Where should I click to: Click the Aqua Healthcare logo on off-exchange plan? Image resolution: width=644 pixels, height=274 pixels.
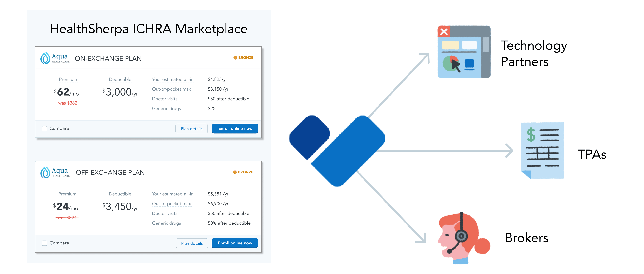coord(55,172)
